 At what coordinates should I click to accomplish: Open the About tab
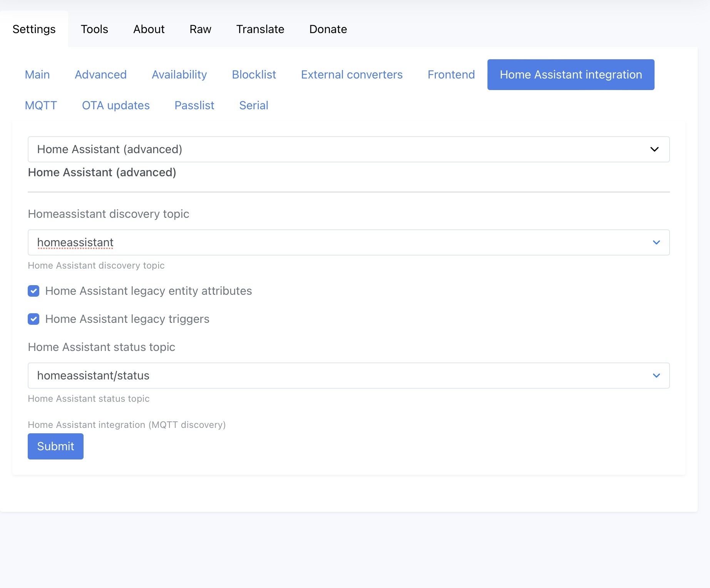coord(149,29)
